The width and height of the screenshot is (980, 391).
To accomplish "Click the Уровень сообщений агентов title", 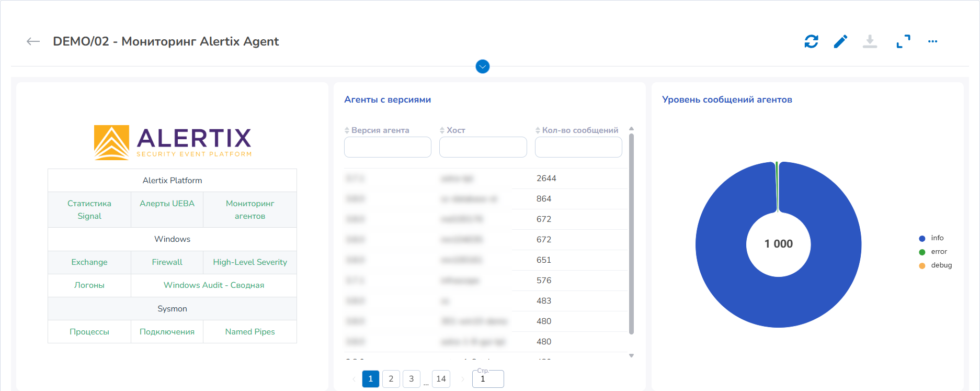I will (x=727, y=99).
